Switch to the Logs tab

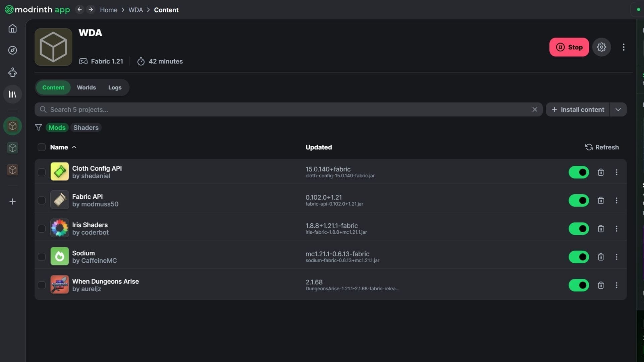(115, 87)
